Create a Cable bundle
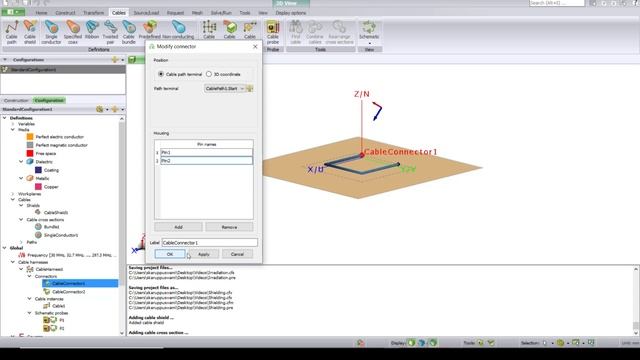640x360 pixels. [x=129, y=32]
